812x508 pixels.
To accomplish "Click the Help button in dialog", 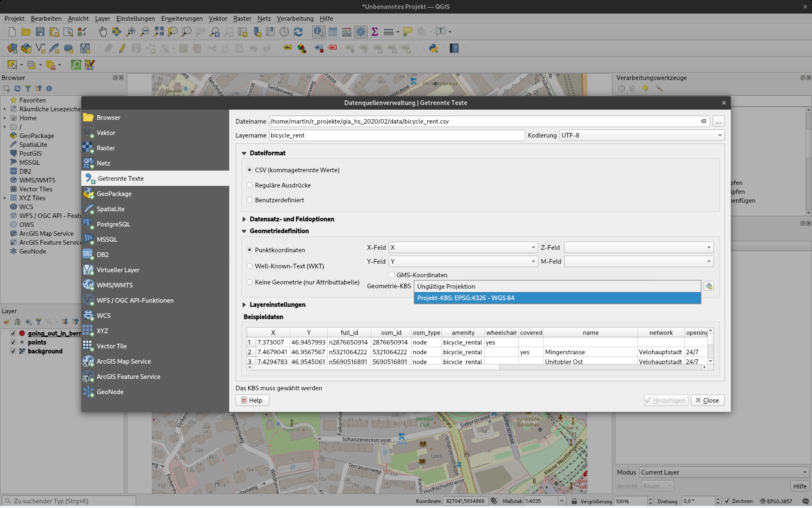I will (x=252, y=400).
